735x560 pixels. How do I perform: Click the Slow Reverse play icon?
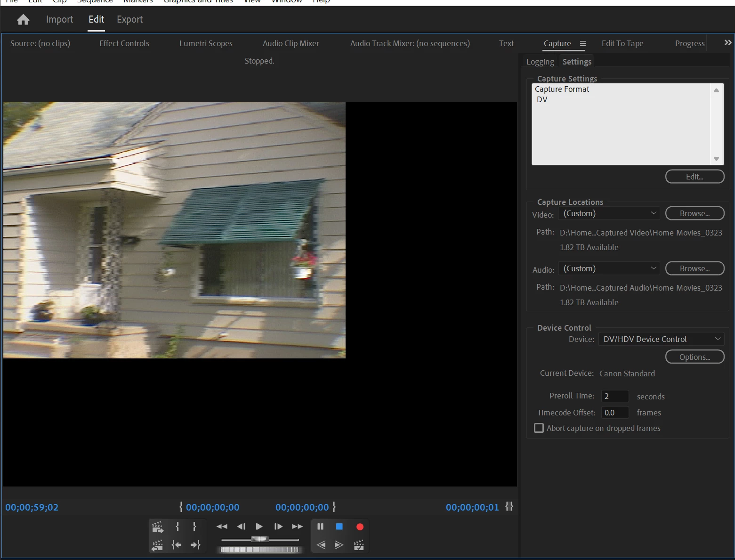321,545
